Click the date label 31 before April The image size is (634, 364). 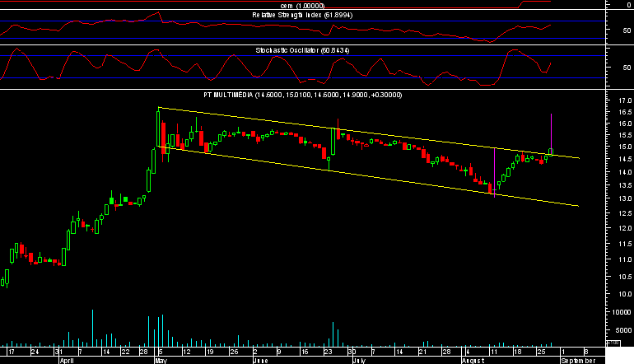[x=58, y=352]
